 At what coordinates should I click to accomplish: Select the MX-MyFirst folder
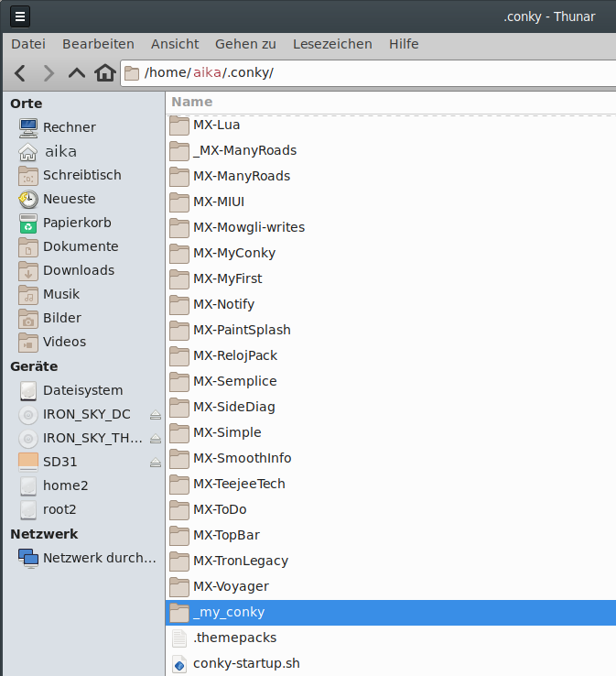tap(391, 279)
